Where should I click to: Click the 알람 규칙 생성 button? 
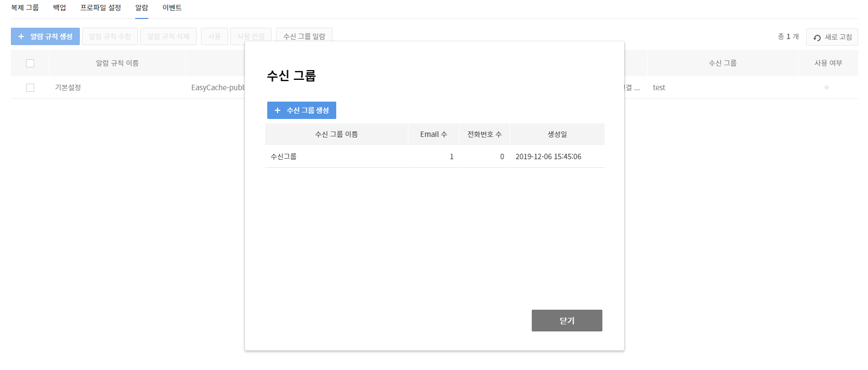[45, 36]
